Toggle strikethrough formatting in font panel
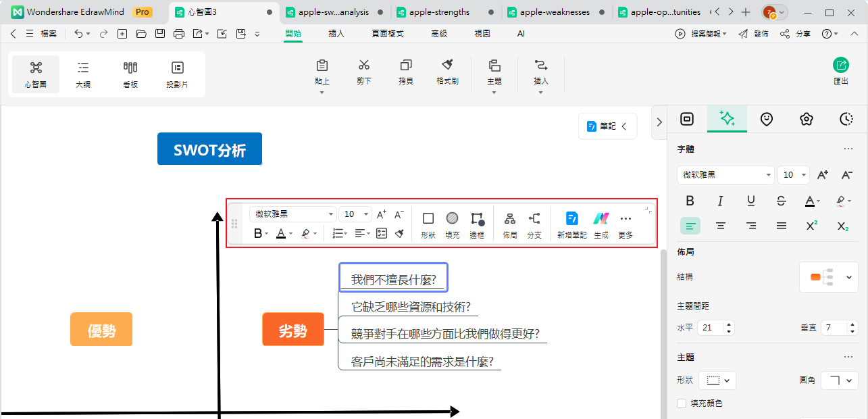The width and height of the screenshot is (868, 419). pyautogui.click(x=781, y=201)
